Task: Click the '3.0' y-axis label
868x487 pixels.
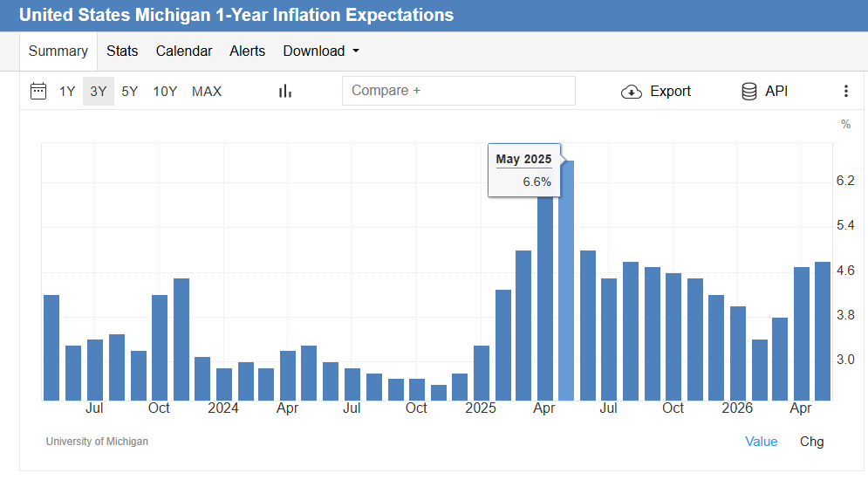Action: click(x=845, y=360)
